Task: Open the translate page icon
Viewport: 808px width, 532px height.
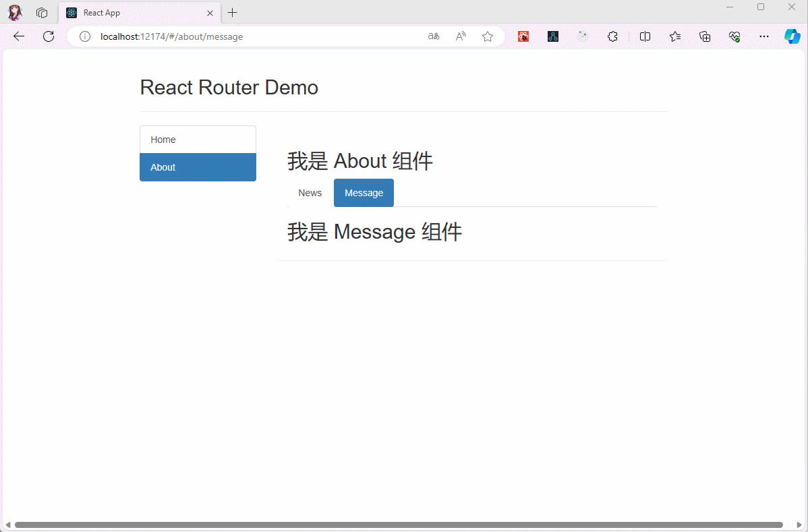Action: 434,36
